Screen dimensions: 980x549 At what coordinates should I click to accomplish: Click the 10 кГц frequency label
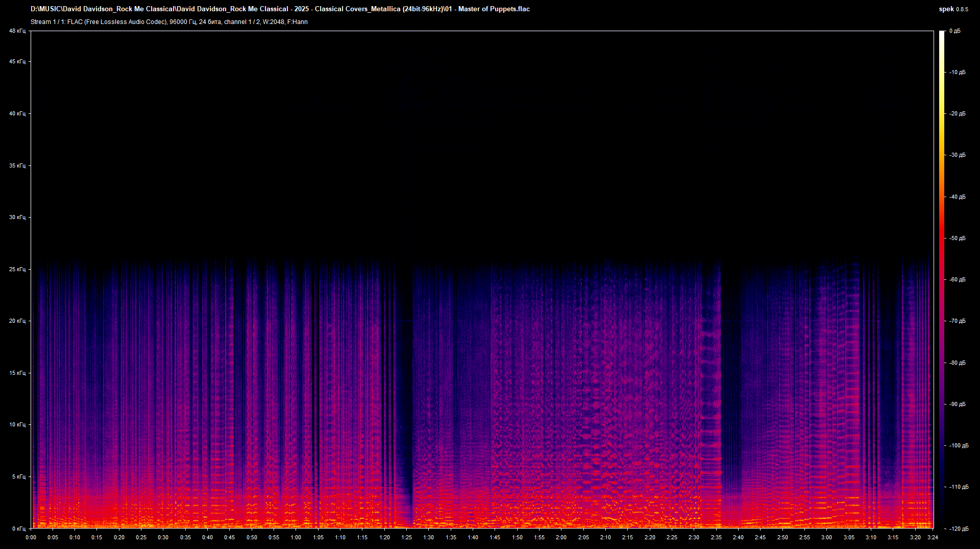click(17, 425)
